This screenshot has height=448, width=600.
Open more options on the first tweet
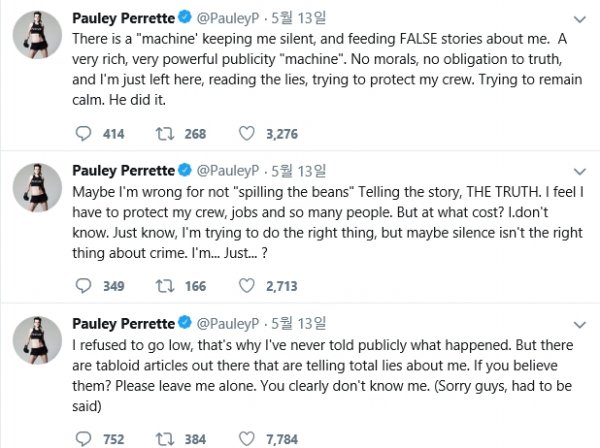click(x=578, y=17)
